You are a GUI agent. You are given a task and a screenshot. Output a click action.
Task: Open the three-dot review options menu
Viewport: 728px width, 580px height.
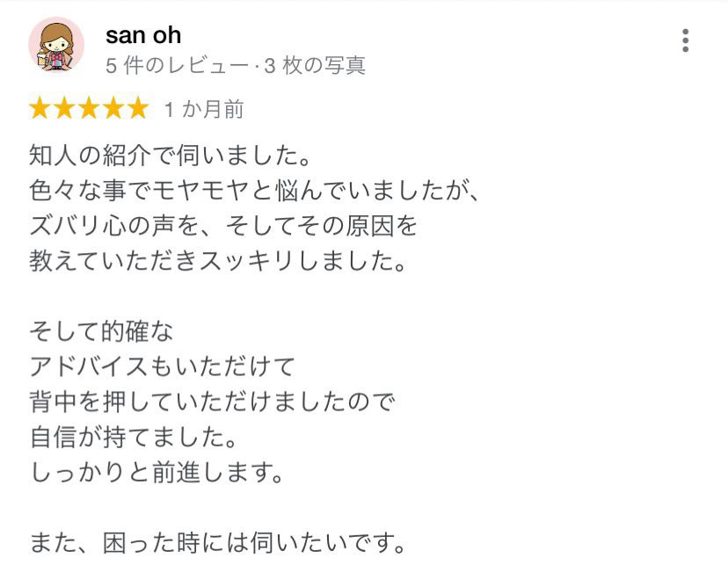pos(685,41)
